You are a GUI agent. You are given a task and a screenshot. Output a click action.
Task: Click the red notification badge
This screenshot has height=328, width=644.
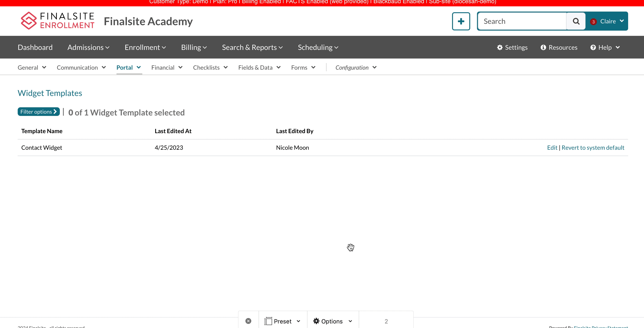(x=593, y=22)
